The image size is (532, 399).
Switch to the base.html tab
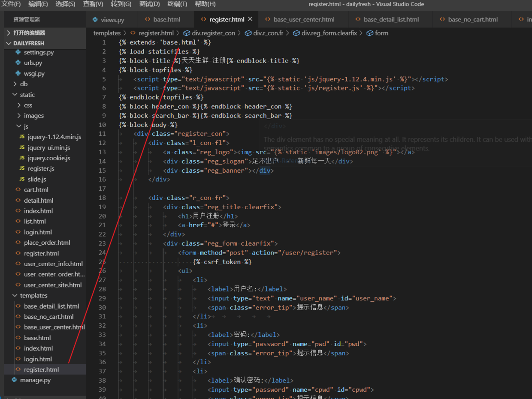pos(166,19)
